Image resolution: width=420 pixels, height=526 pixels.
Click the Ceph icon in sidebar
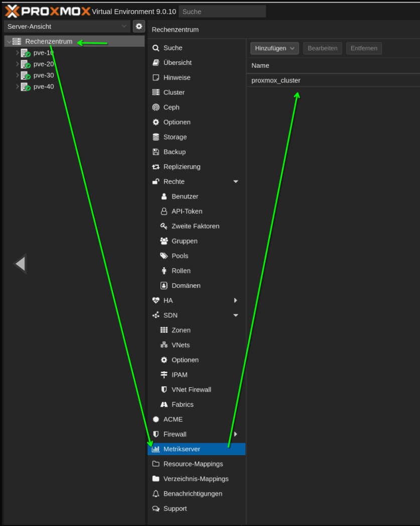coord(156,108)
